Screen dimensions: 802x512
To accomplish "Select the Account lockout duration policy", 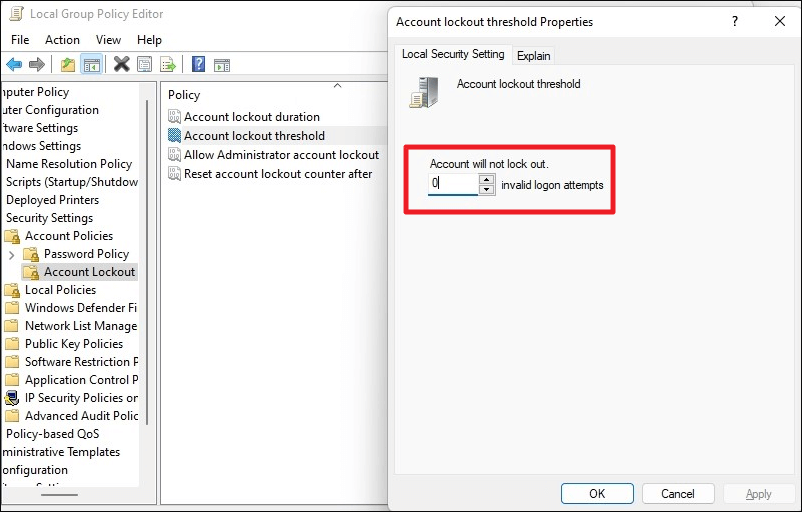I will click(252, 117).
